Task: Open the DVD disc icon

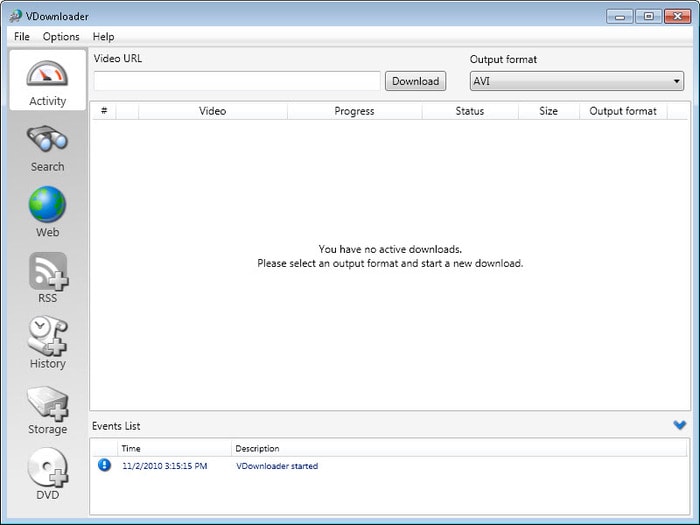Action: pos(48,467)
